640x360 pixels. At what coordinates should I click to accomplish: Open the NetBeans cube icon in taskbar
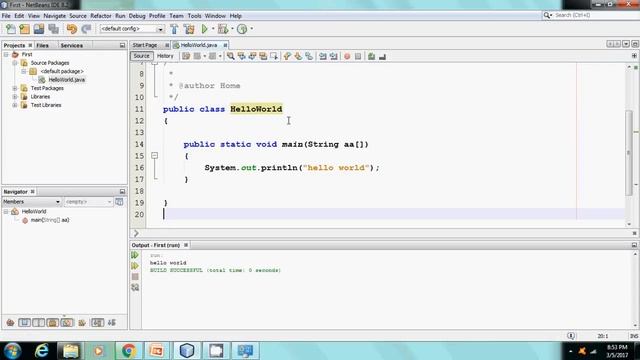point(187,351)
